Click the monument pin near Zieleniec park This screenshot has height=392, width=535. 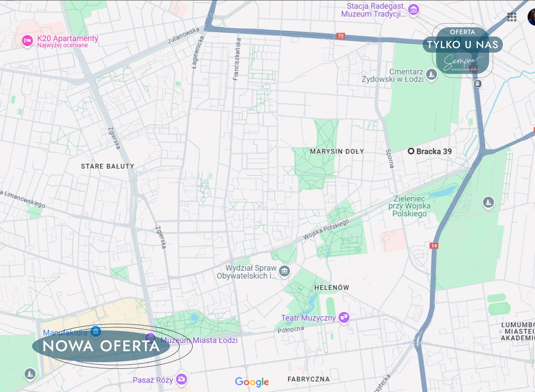tap(487, 202)
